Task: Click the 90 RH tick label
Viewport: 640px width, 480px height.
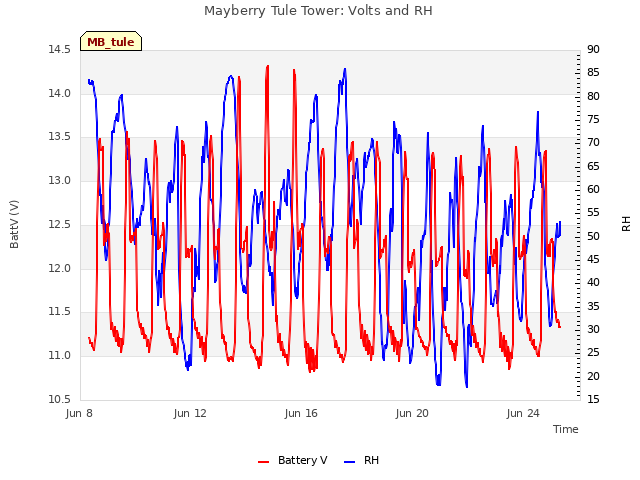Action: (x=593, y=50)
